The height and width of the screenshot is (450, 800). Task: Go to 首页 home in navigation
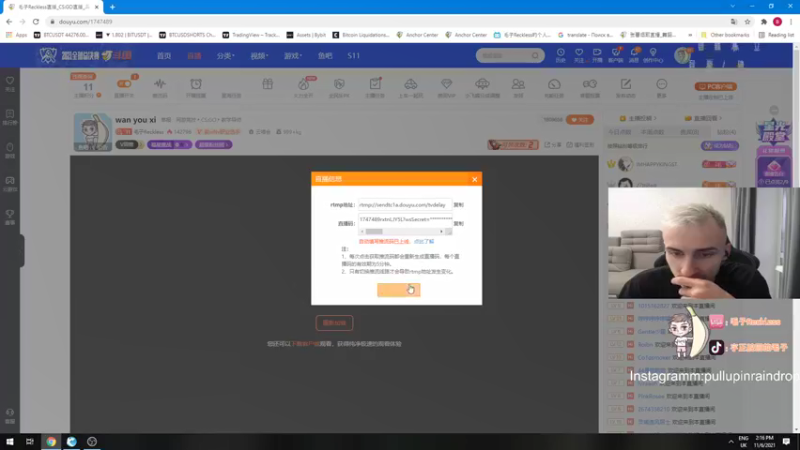[164, 56]
